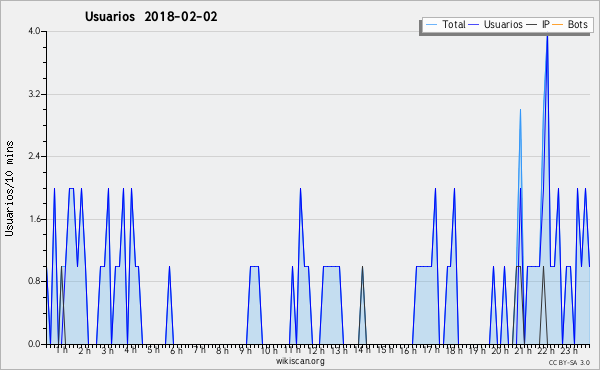
Task: Click the orange Bots legend line
Action: (x=558, y=25)
